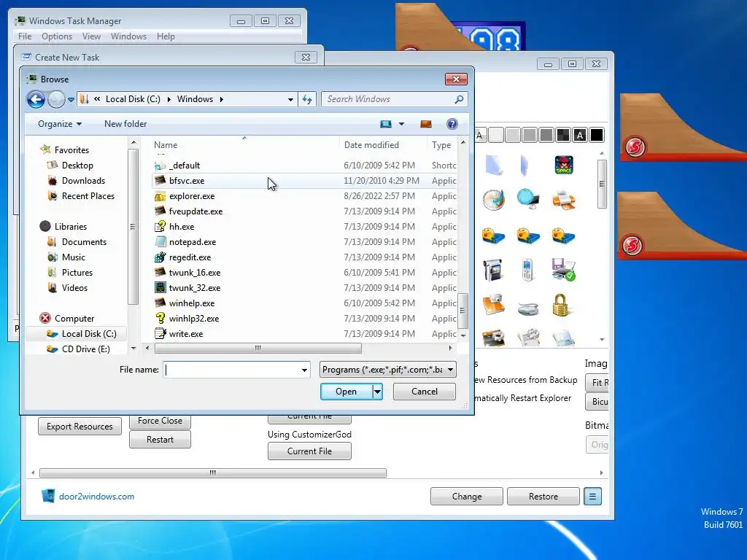Screen dimensions: 747x560
Task: Pick the medium gray background swatch
Action: pos(530,135)
